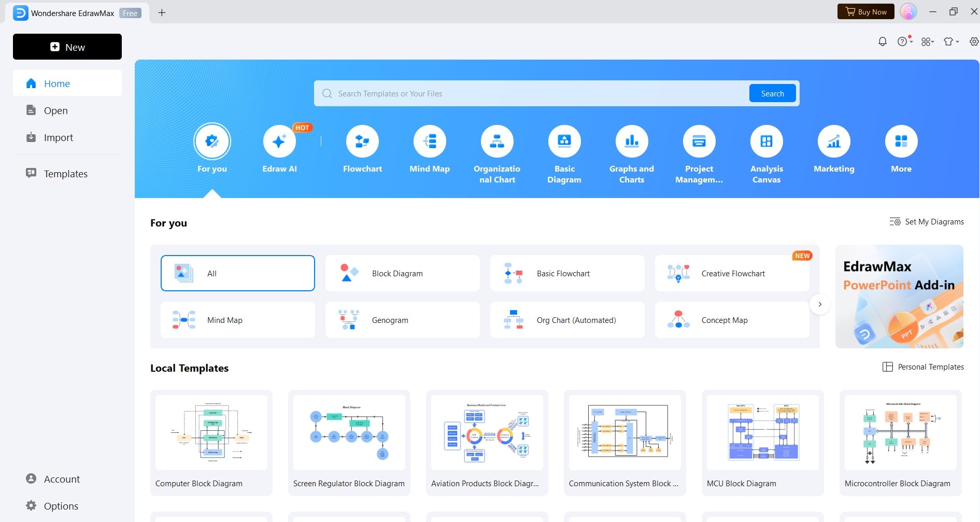Choose Creative Flowchart type

coord(732,273)
